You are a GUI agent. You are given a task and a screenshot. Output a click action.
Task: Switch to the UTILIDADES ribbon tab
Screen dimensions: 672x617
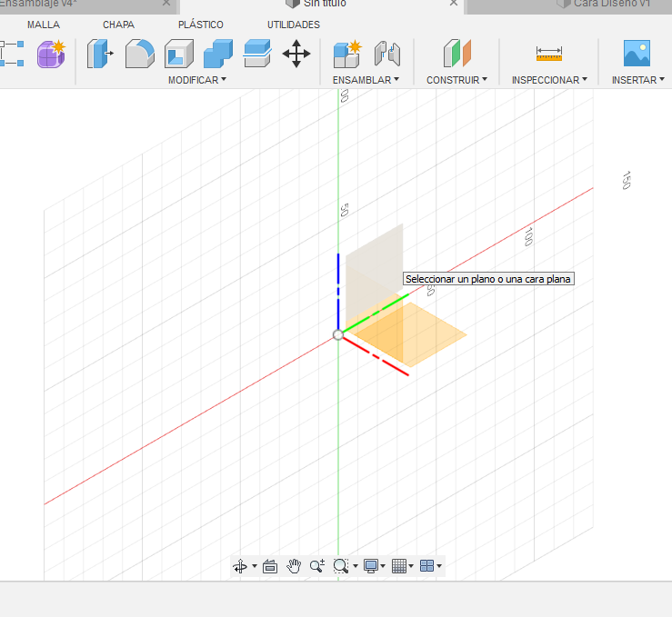tap(294, 25)
